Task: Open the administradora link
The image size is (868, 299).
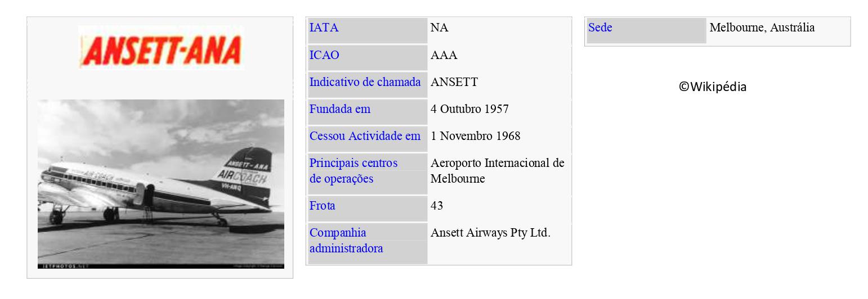Action: click(x=346, y=248)
